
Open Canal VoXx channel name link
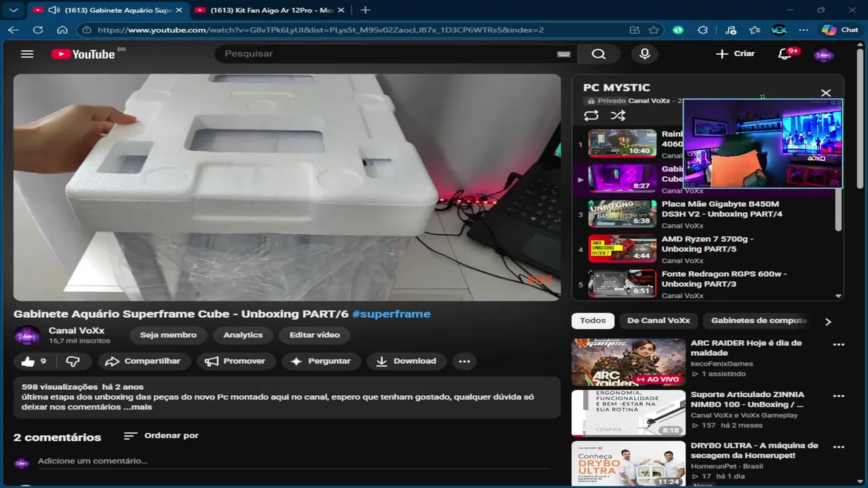tap(77, 331)
